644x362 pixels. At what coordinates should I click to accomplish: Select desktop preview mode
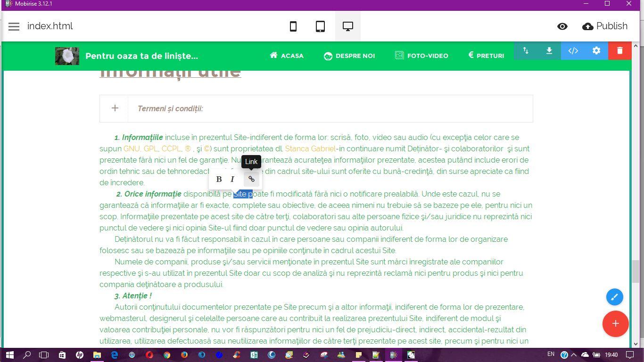[x=347, y=26]
